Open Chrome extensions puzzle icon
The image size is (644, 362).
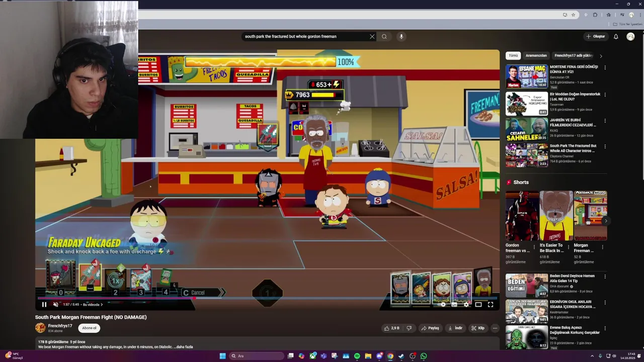595,15
